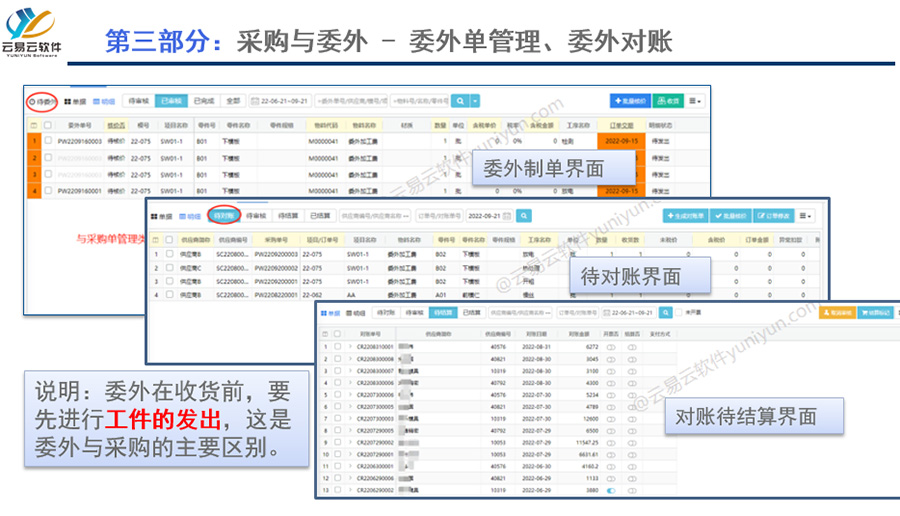Switch to 单据 view in the 对账待结算 window
Screen dimensions: 900x516
pyautogui.click(x=331, y=313)
